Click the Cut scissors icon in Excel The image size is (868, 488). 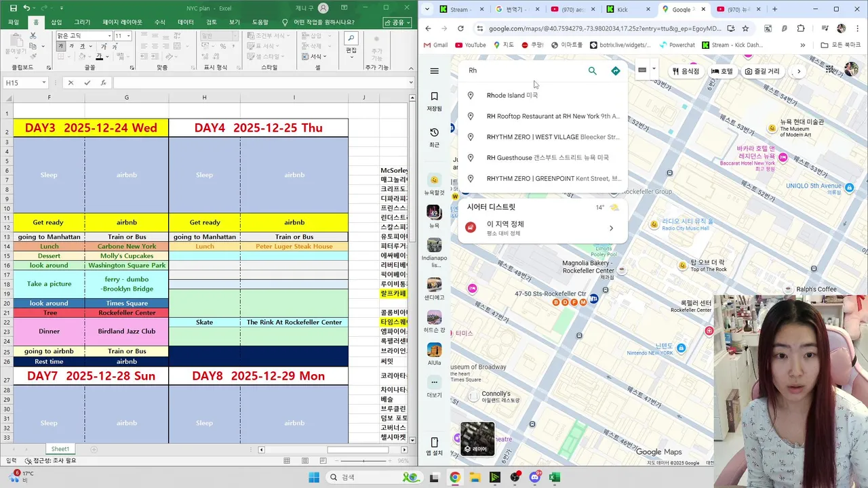click(x=33, y=36)
